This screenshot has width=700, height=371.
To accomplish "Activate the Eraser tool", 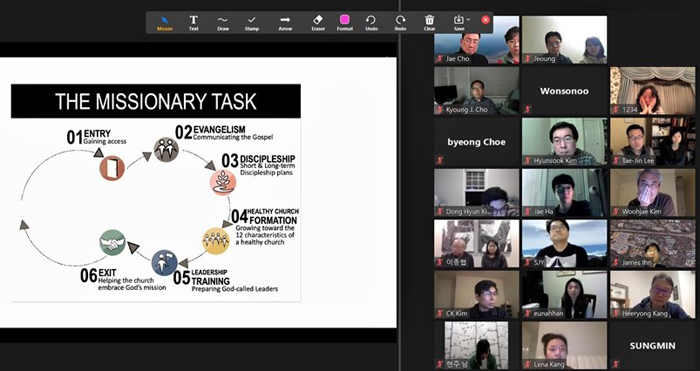I will coord(318,23).
